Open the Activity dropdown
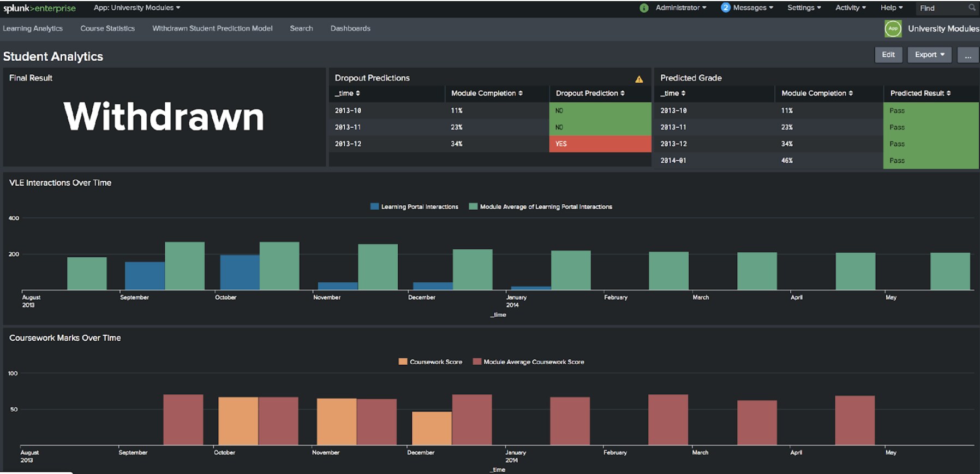This screenshot has height=474, width=980. click(x=850, y=8)
